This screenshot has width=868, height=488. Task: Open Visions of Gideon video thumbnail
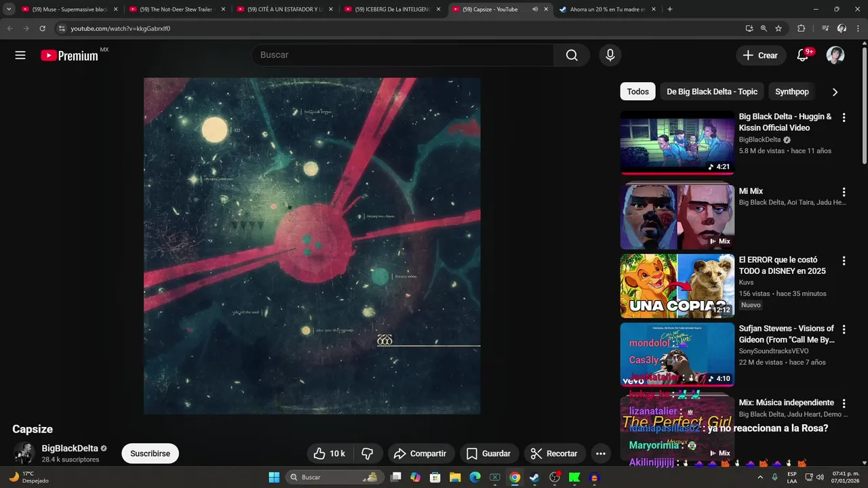coord(677,354)
